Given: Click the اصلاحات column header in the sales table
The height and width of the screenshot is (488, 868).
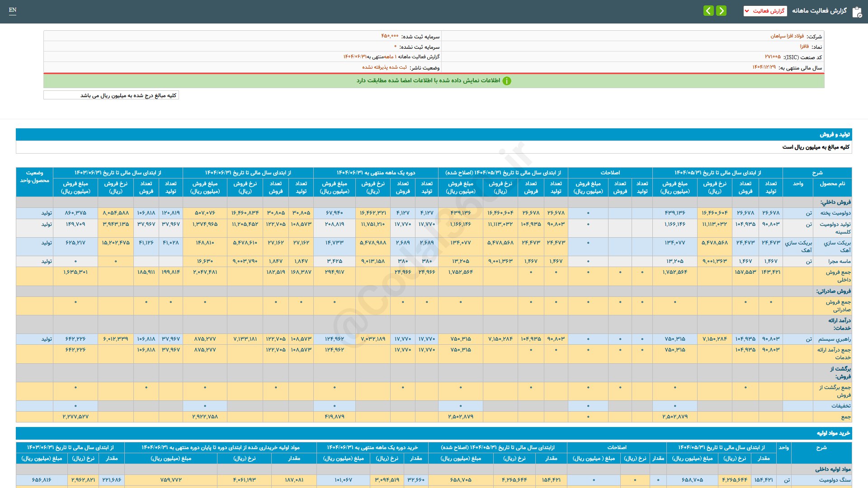Looking at the screenshot, I should point(610,173).
